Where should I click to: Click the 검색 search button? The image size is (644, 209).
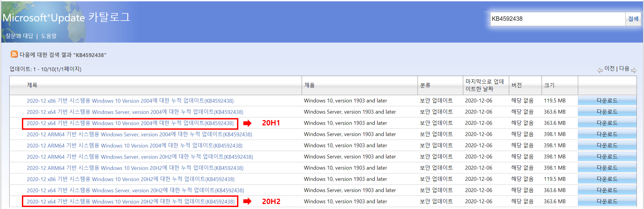[x=633, y=19]
